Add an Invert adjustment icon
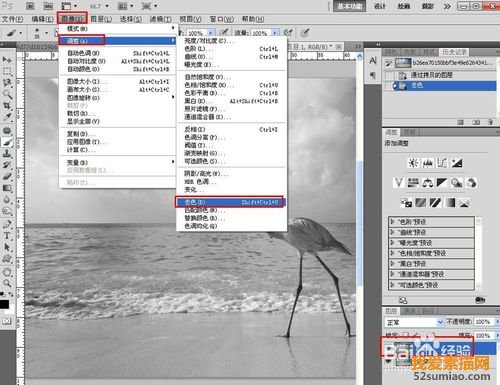This screenshot has height=385, width=500. tap(406, 203)
